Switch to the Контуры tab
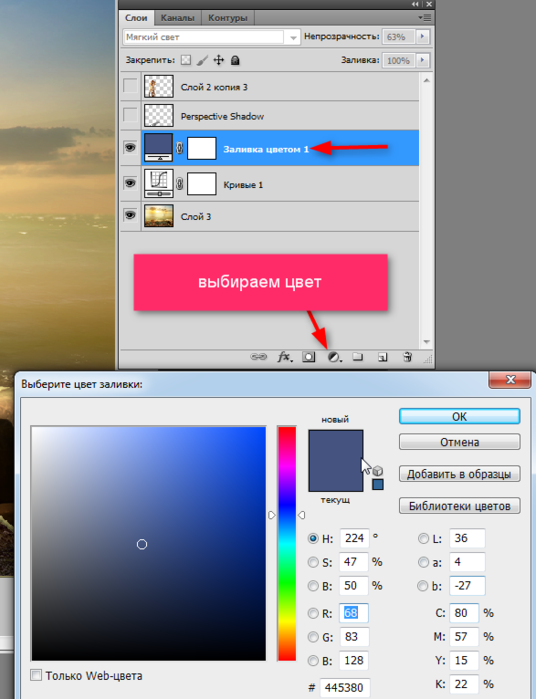Image resolution: width=536 pixels, height=699 pixels. click(228, 18)
